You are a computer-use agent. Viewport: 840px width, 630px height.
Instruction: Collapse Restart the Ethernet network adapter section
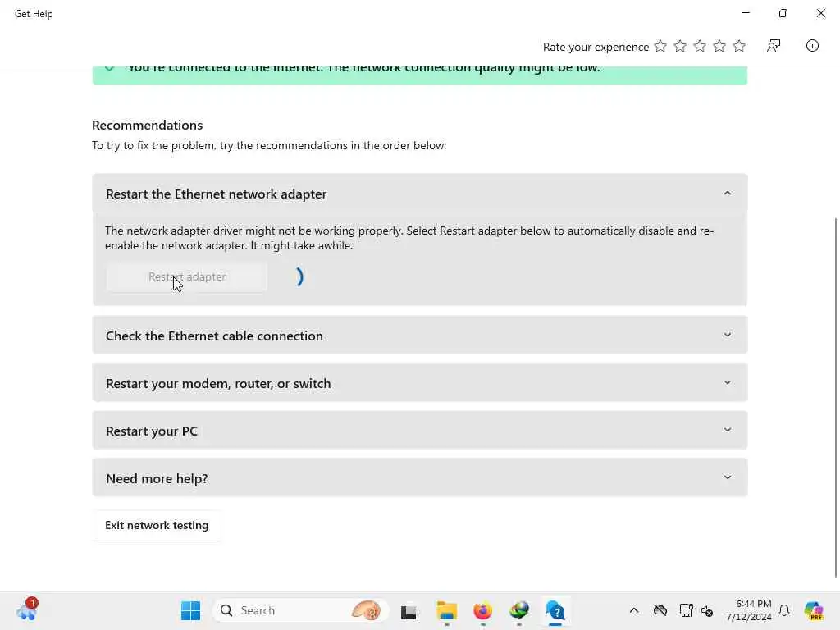pyautogui.click(x=419, y=194)
